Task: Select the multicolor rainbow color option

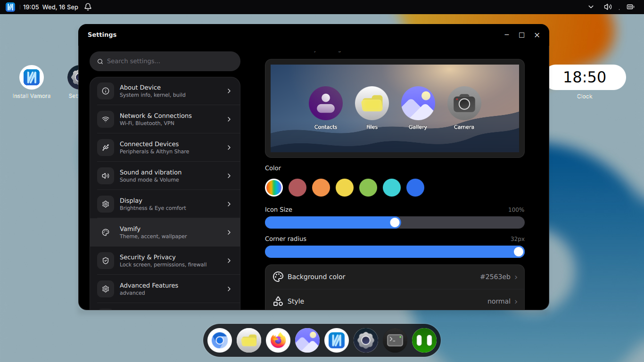Action: 274,188
